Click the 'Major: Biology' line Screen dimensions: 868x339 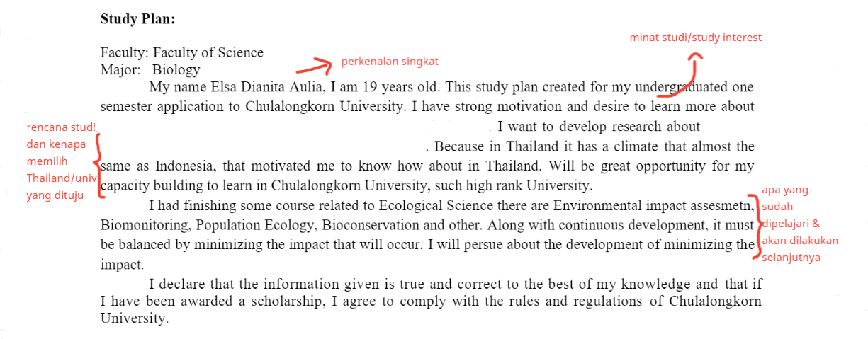pos(150,70)
